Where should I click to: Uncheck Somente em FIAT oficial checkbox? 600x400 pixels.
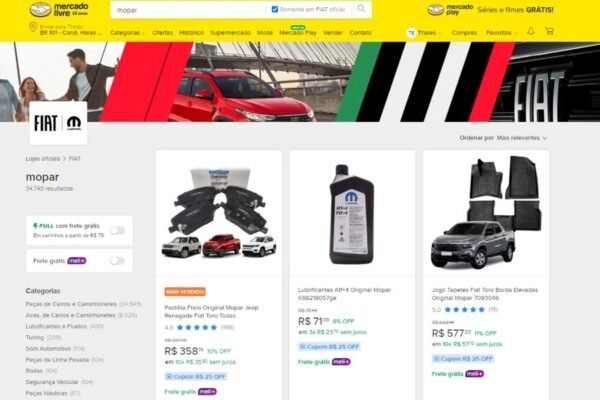coord(275,9)
